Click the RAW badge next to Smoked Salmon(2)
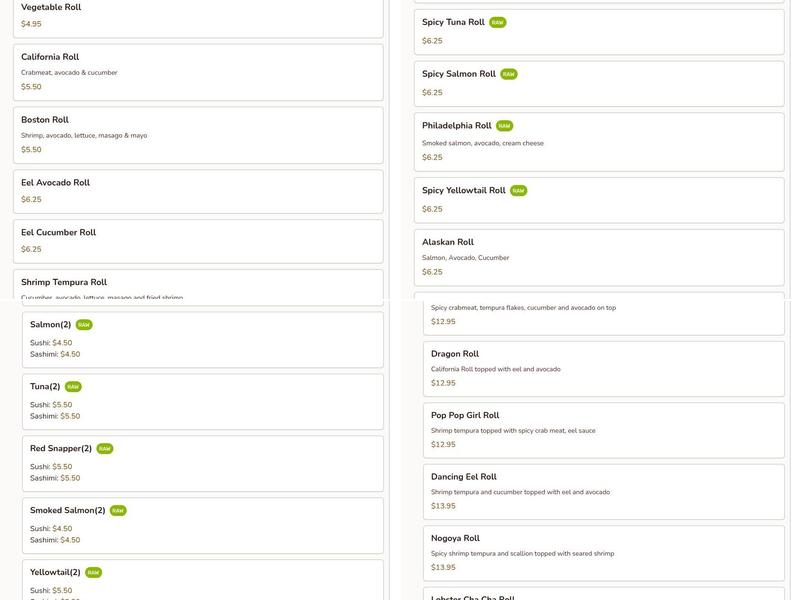The height and width of the screenshot is (600, 800). [x=118, y=511]
